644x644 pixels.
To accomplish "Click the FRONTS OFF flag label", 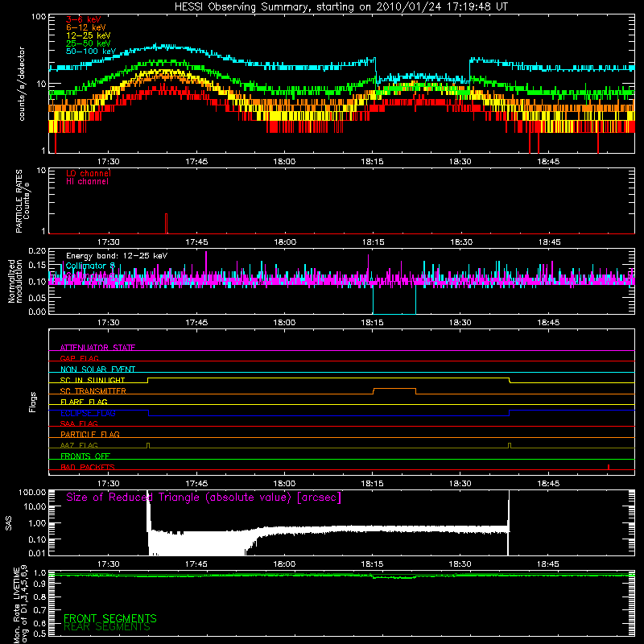I will pyautogui.click(x=85, y=456).
